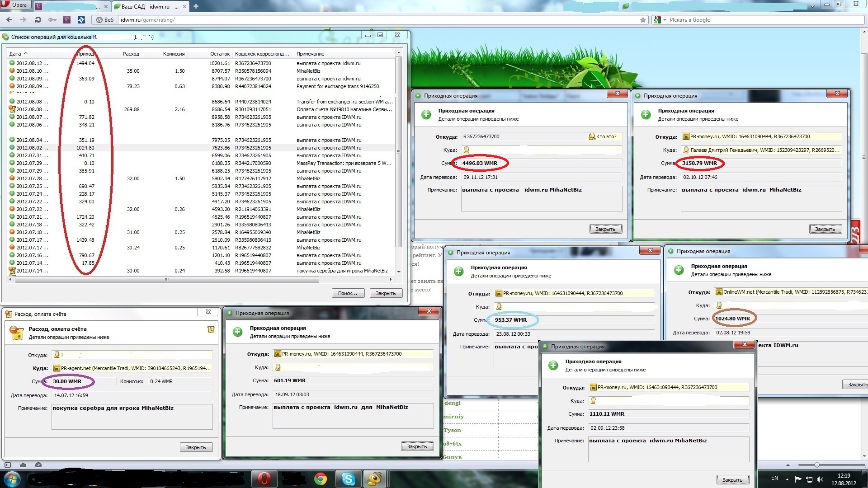Click the WebMoney Keeper taskbar icon
This screenshot has height=488, width=868.
coord(375,479)
